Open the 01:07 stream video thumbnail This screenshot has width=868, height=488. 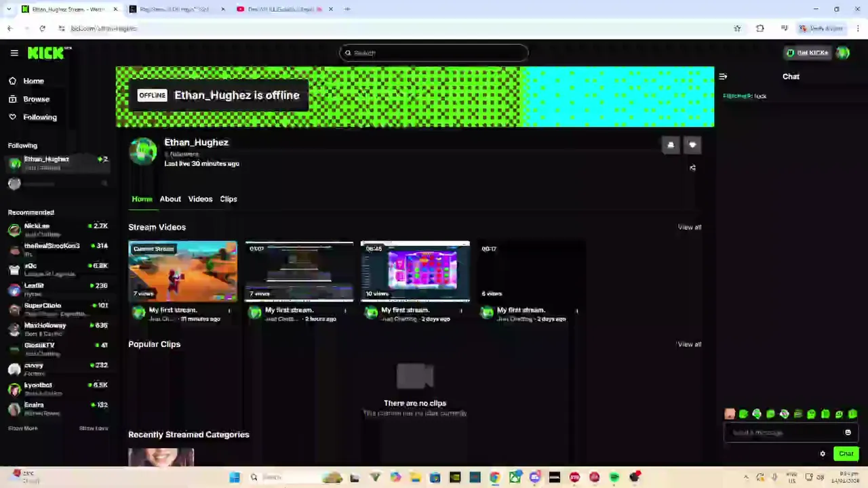[299, 271]
